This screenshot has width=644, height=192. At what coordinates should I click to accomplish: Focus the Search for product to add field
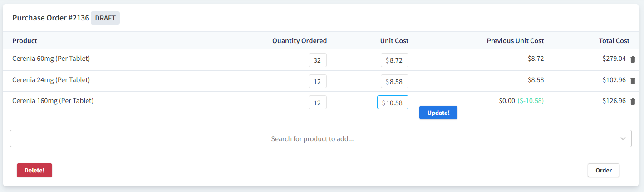pyautogui.click(x=312, y=139)
